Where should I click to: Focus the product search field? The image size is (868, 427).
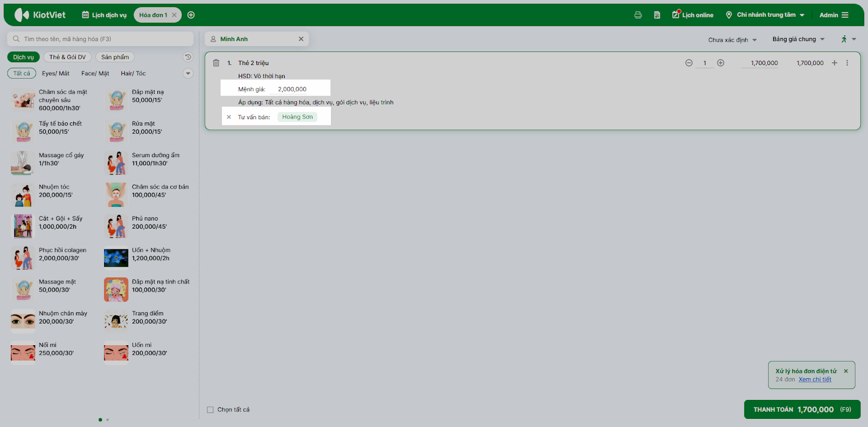point(100,39)
